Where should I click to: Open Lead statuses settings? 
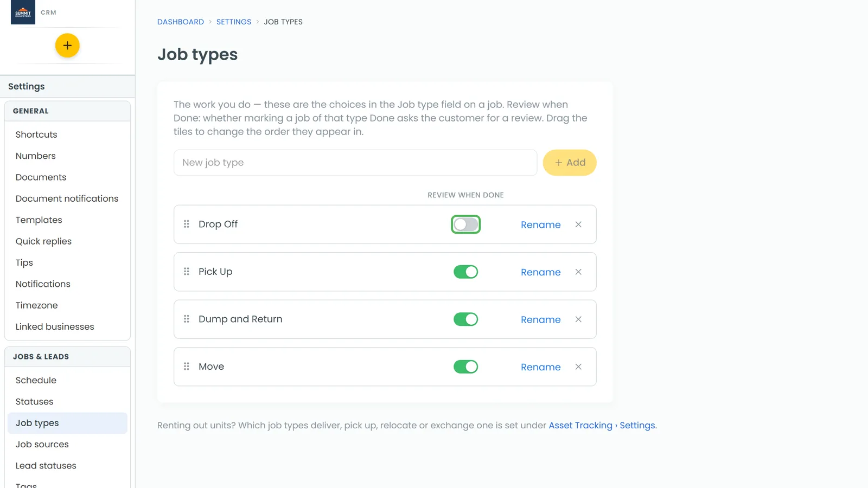[x=67, y=465]
